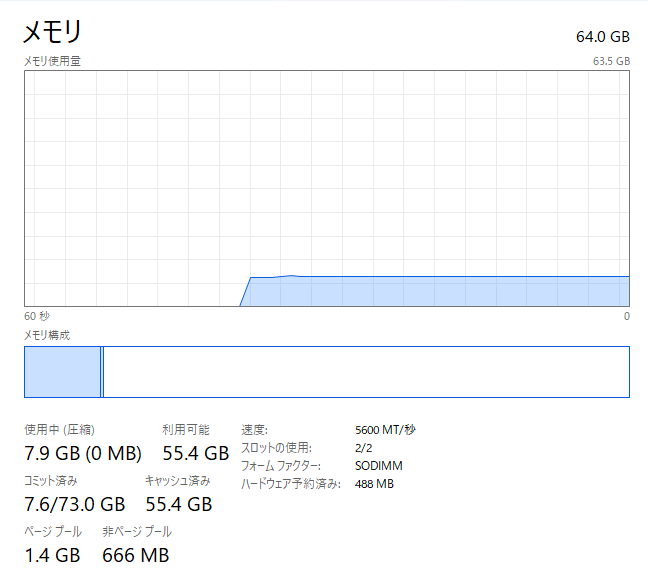
Task: Select the empty free segment of composition bar
Action: (x=366, y=372)
